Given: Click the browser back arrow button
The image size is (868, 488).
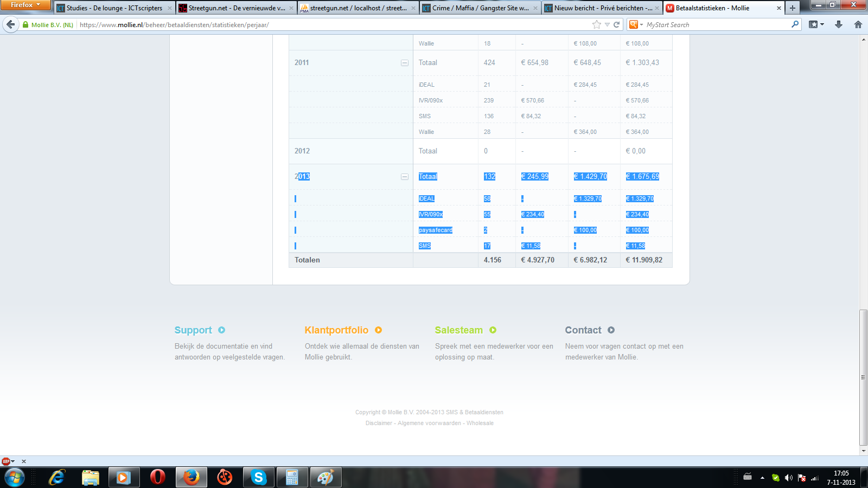Looking at the screenshot, I should click(11, 24).
